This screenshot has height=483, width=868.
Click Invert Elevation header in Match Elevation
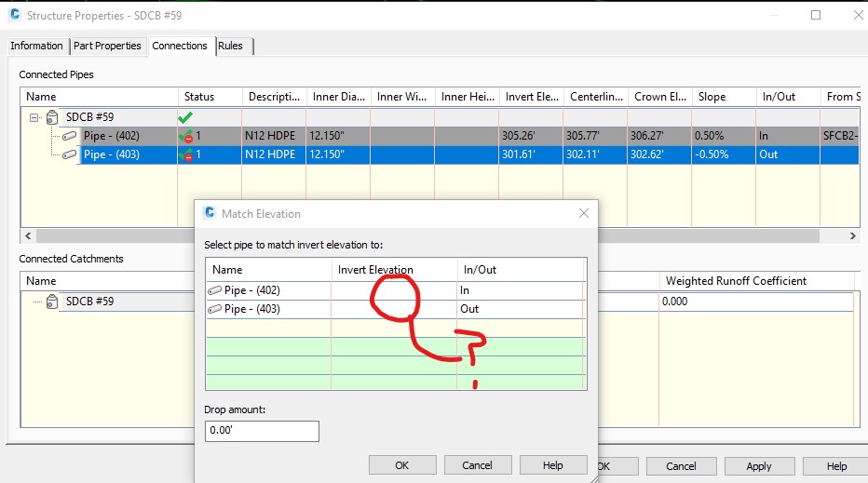[394, 270]
